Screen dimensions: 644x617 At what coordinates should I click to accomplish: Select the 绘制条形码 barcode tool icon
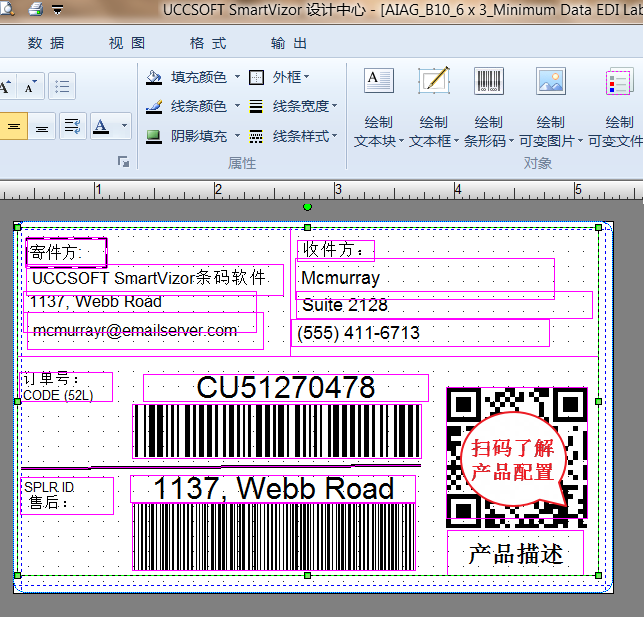tap(489, 81)
